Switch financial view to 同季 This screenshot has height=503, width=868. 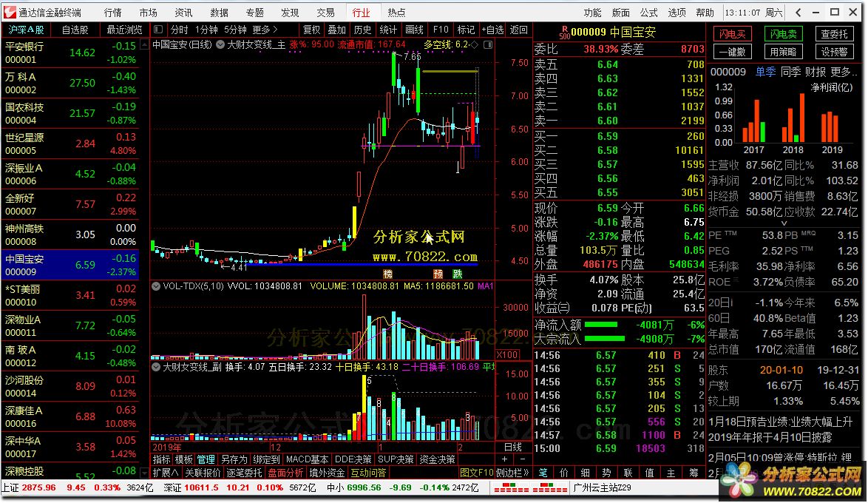pyautogui.click(x=790, y=72)
